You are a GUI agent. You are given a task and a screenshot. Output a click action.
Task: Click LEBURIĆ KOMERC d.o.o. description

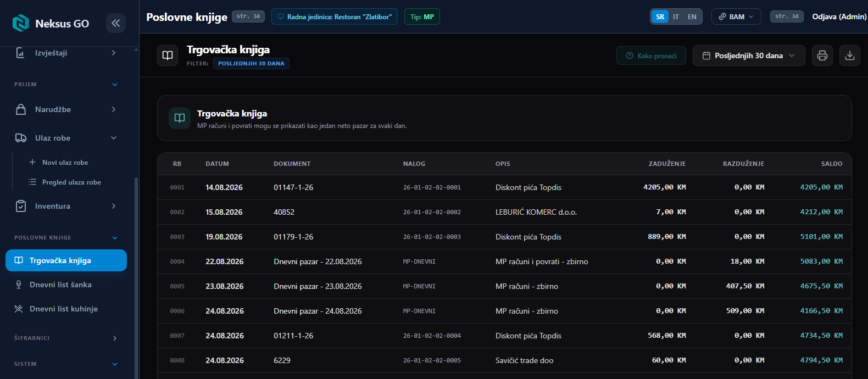point(536,212)
